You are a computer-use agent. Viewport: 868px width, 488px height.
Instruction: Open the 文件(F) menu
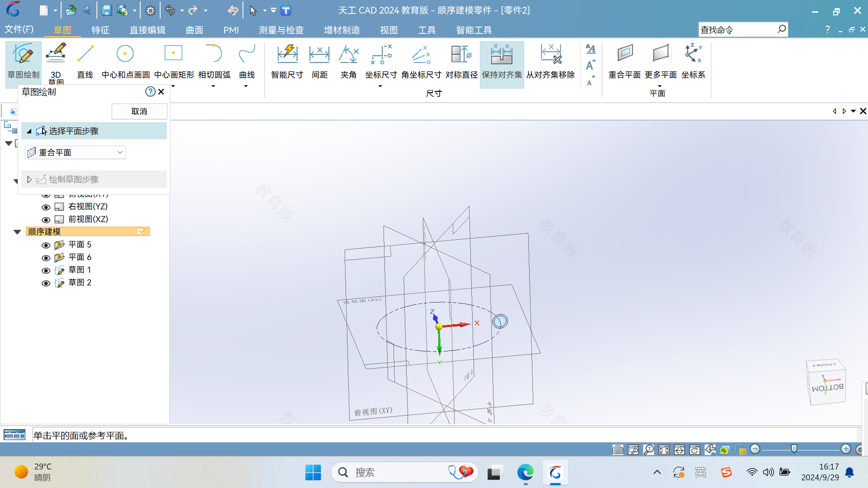click(x=19, y=29)
